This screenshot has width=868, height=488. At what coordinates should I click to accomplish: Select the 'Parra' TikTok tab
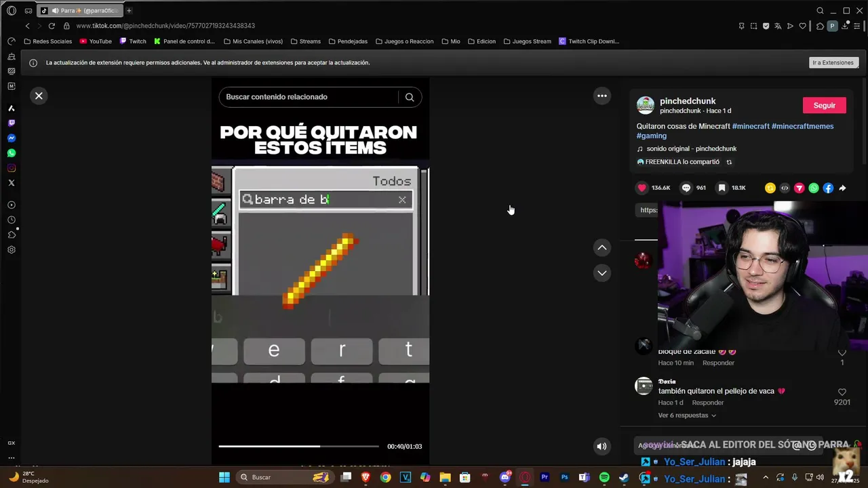[79, 11]
